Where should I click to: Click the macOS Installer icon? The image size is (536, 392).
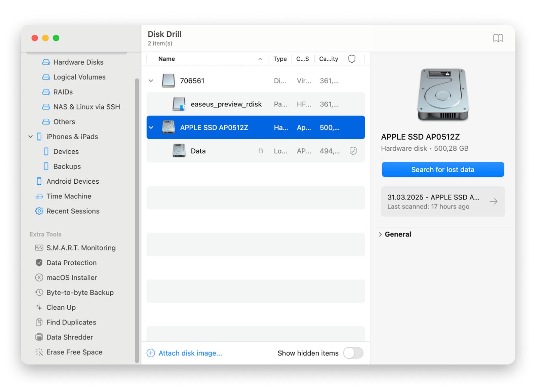pyautogui.click(x=39, y=278)
